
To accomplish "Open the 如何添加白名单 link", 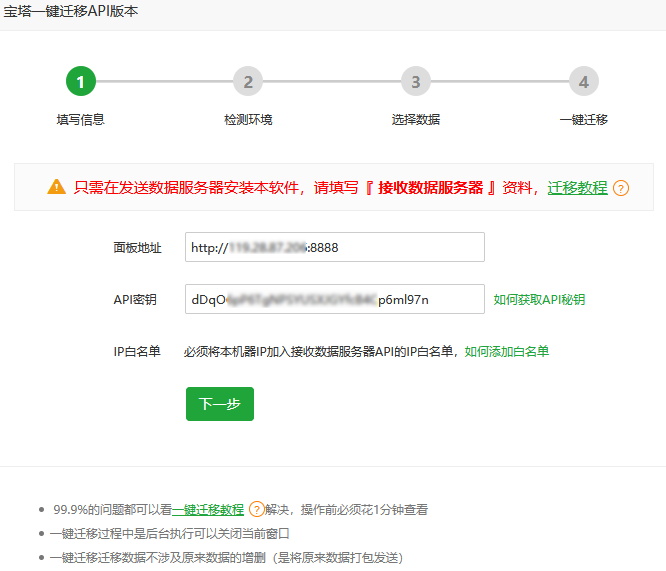I will pos(506,351).
